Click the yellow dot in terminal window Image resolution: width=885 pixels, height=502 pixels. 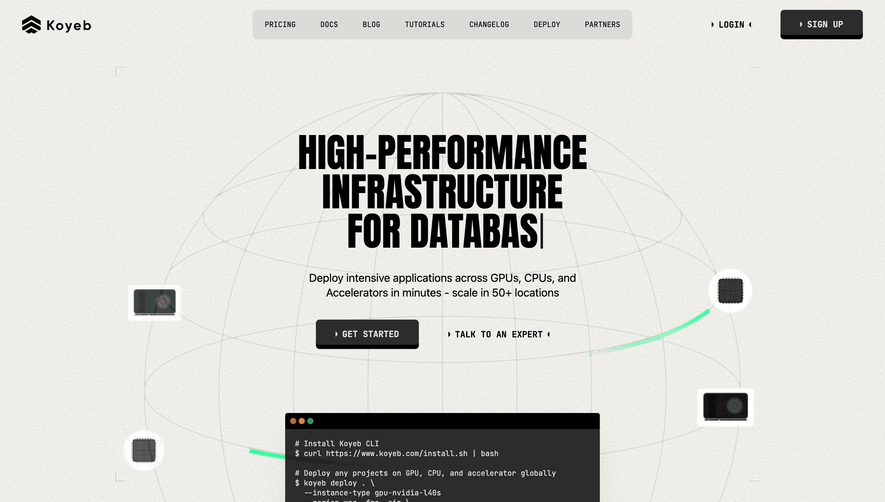[x=302, y=421]
